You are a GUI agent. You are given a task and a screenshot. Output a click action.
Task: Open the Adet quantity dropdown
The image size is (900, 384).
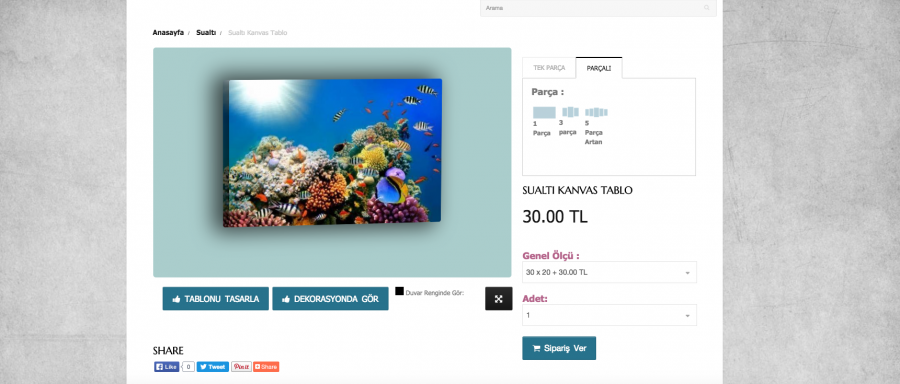click(609, 315)
